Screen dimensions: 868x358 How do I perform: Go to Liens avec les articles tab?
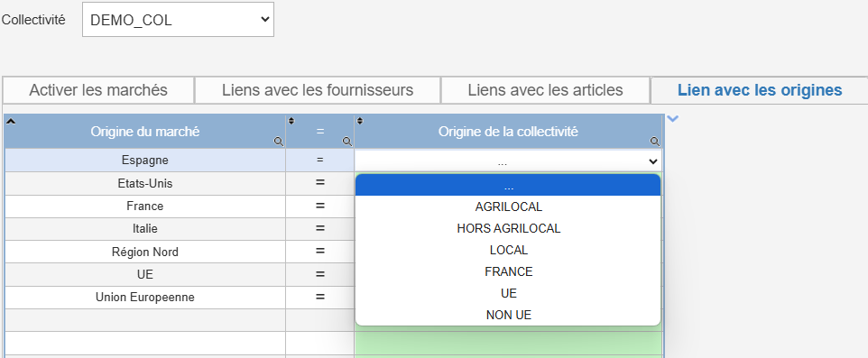click(x=545, y=90)
